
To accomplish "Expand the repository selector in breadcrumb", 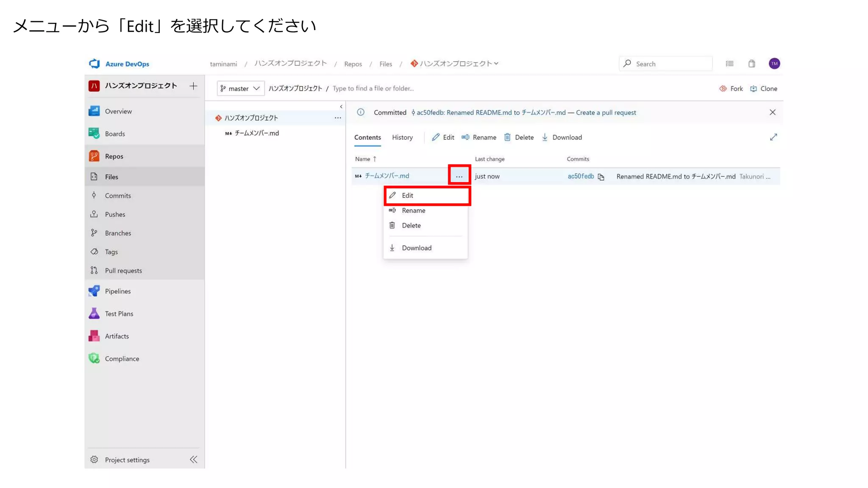I will (454, 64).
